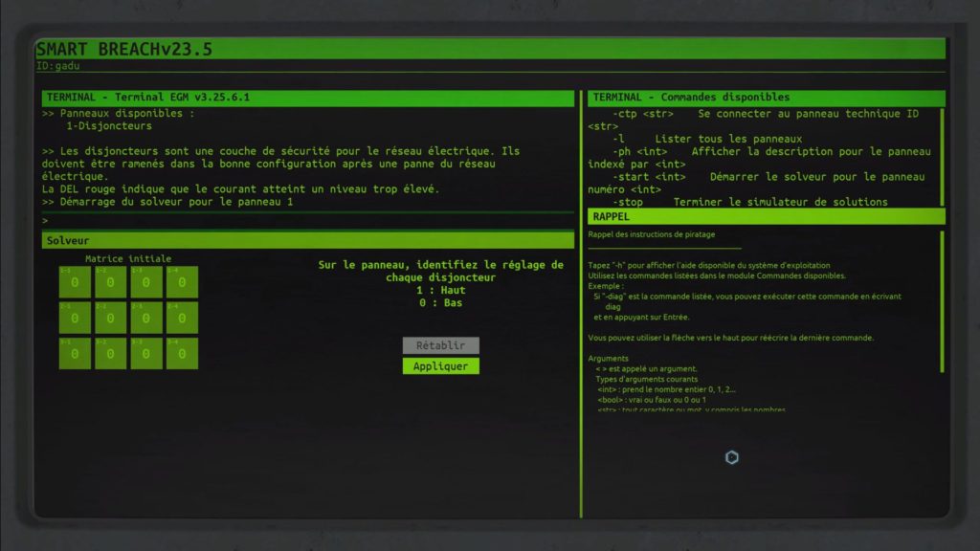This screenshot has width=980, height=551.
Task: Toggle breaker cell 1-1 in the matrix
Action: (x=75, y=282)
